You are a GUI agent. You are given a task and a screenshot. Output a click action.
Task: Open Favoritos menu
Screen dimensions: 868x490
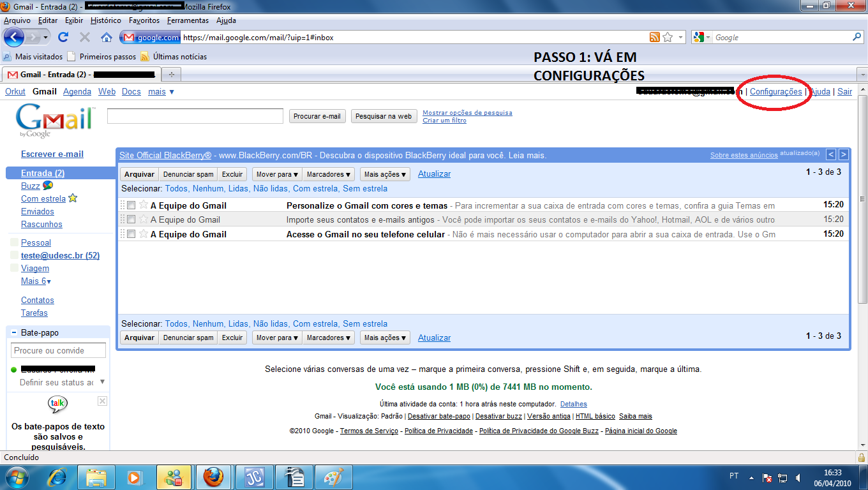pos(144,20)
